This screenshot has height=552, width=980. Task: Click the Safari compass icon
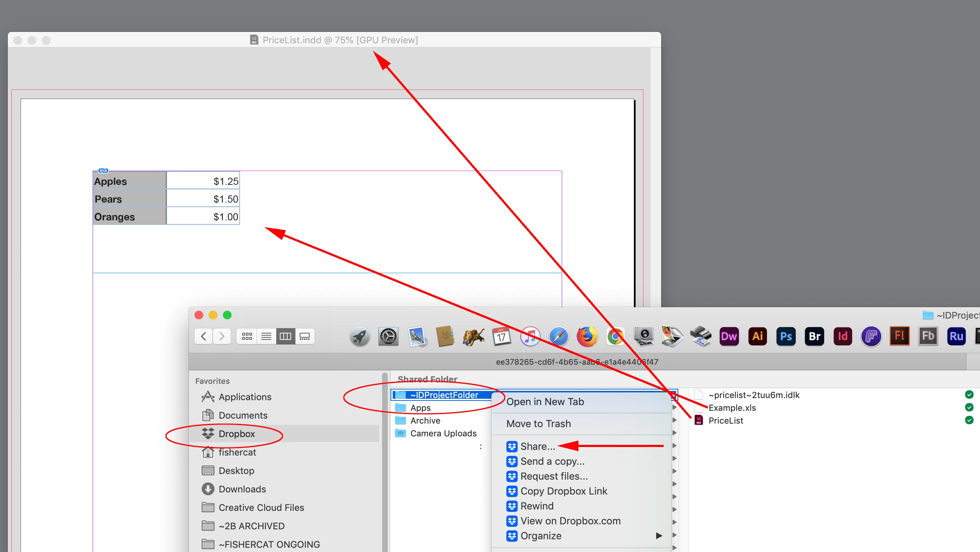(559, 336)
